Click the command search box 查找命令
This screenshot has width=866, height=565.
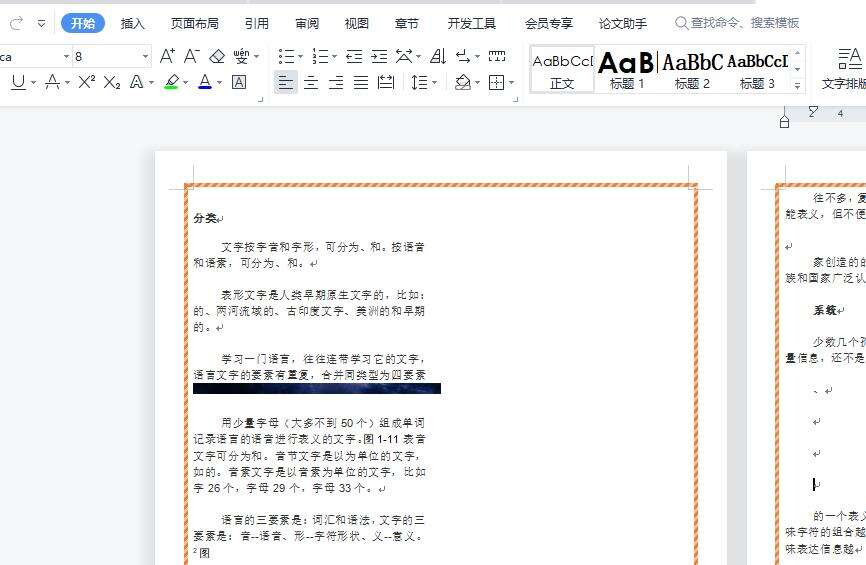[737, 23]
